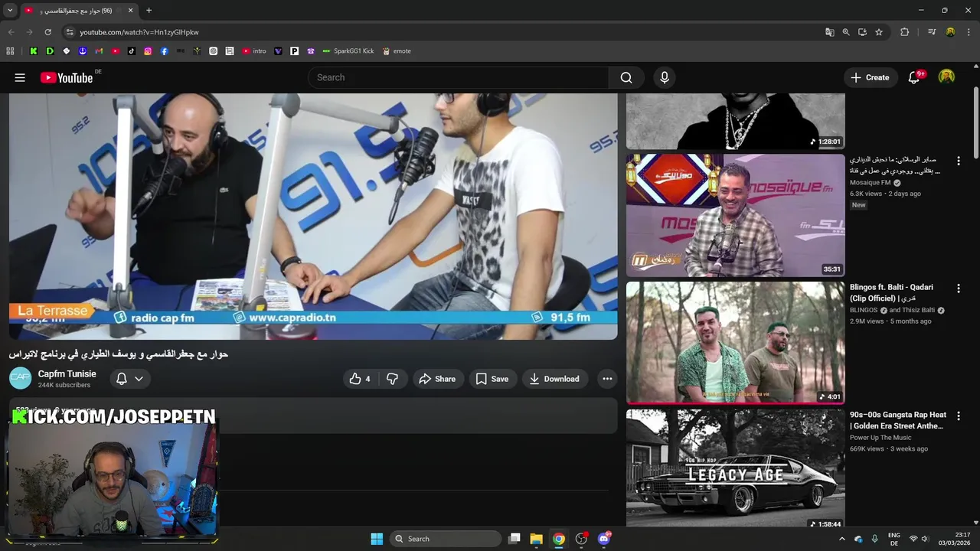
Task: Like the video with thumbs up
Action: [x=360, y=379]
